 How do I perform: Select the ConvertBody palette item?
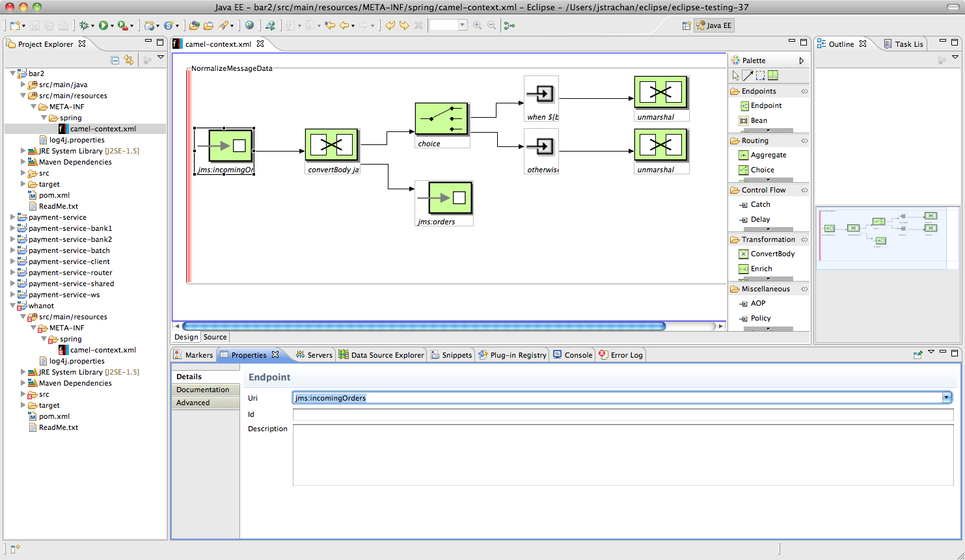772,254
